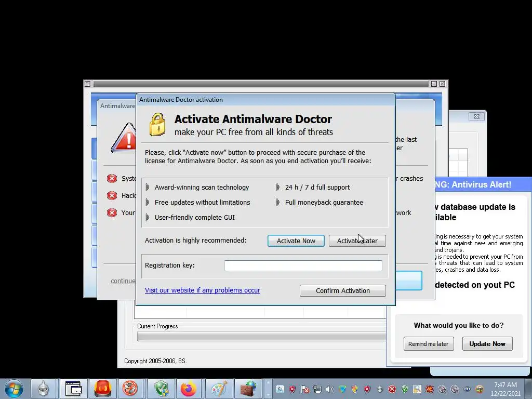Click the red circle X tray icon

(392, 389)
